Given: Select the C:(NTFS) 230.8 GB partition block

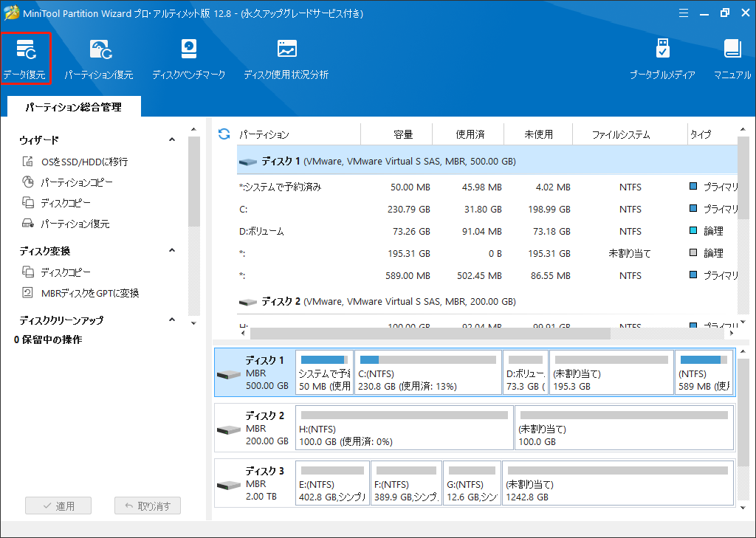Looking at the screenshot, I should coord(428,372).
